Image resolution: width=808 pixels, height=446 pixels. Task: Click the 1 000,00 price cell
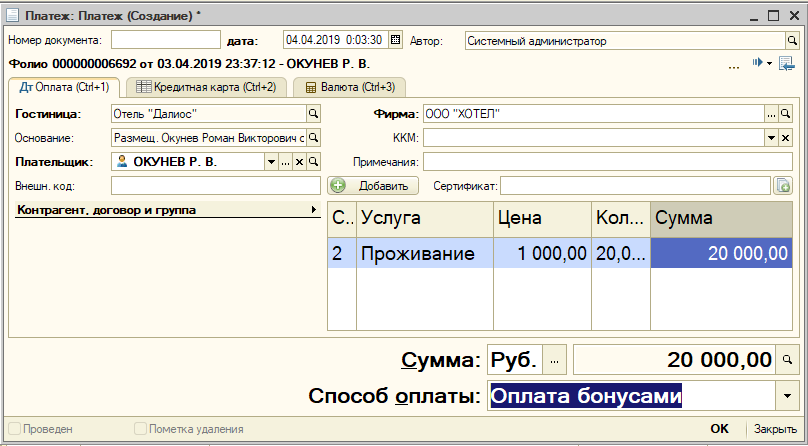tap(542, 253)
